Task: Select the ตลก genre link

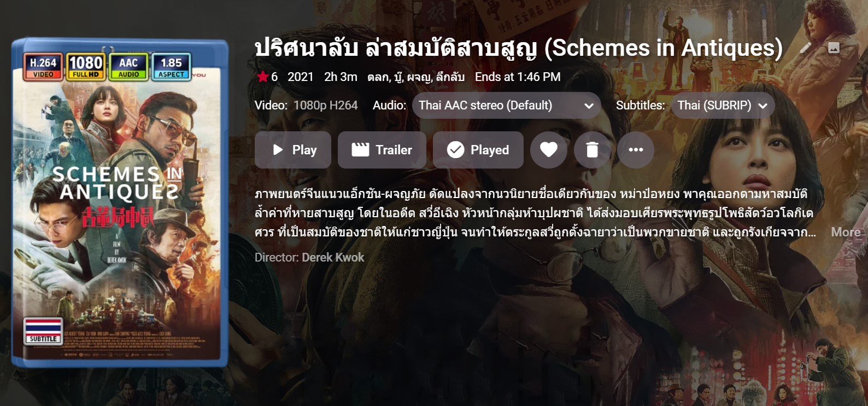Action: point(378,77)
